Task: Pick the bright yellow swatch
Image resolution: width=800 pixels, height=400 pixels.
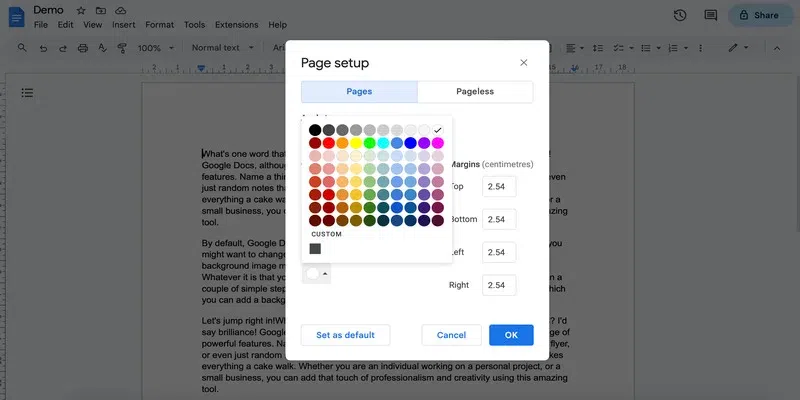Action: (356, 143)
